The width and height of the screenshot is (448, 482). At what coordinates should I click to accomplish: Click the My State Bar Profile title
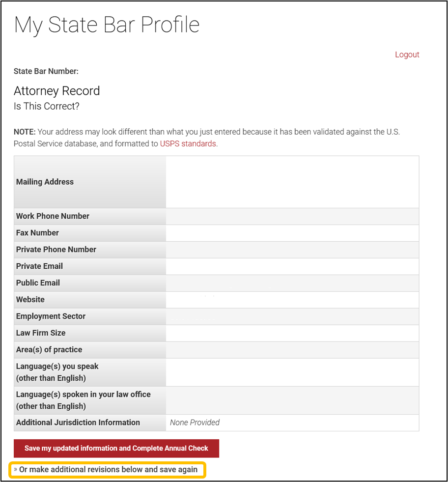click(x=107, y=25)
